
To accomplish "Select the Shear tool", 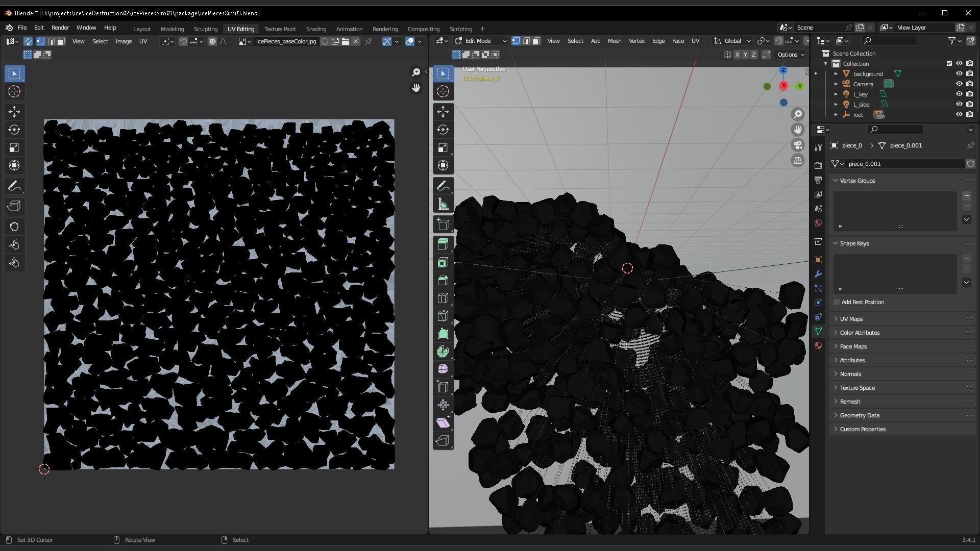I will [x=443, y=423].
